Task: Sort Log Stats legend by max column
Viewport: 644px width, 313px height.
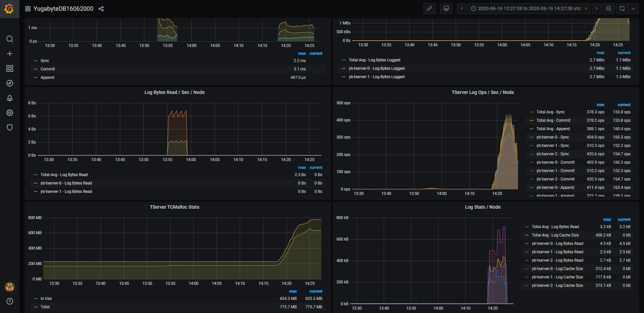Action: 607,219
